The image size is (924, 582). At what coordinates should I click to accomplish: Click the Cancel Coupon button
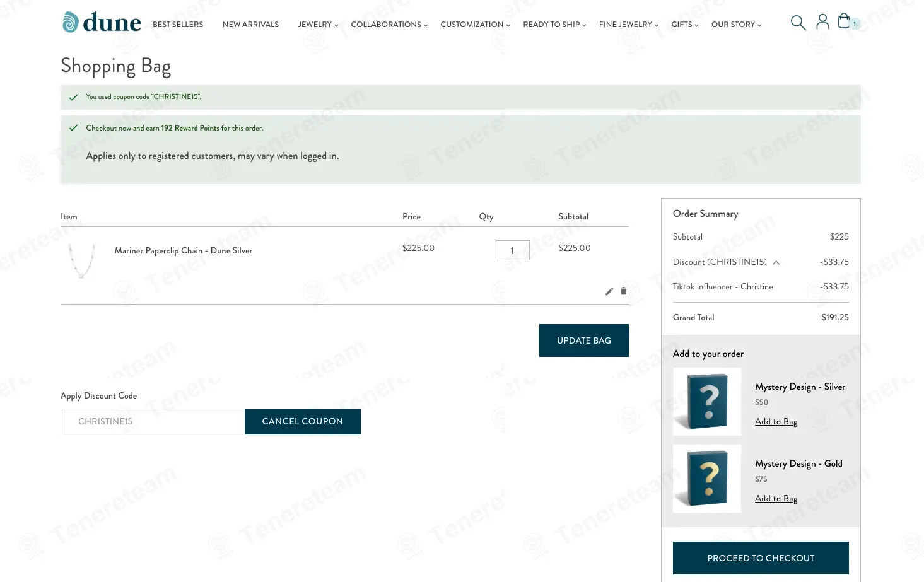point(303,421)
